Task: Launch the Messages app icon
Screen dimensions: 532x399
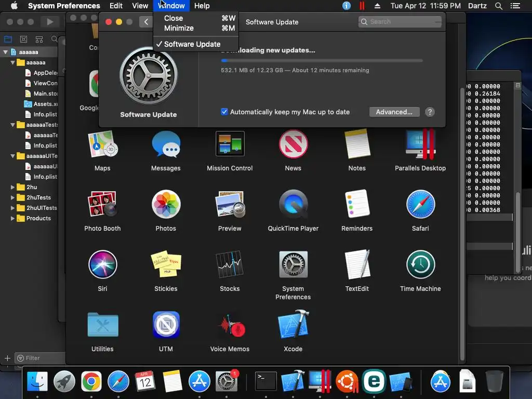Action: (x=166, y=144)
